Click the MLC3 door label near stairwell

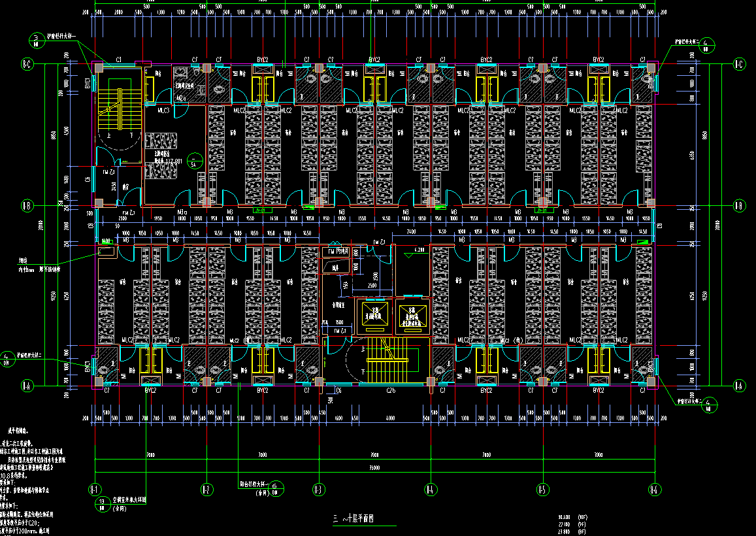(x=163, y=110)
